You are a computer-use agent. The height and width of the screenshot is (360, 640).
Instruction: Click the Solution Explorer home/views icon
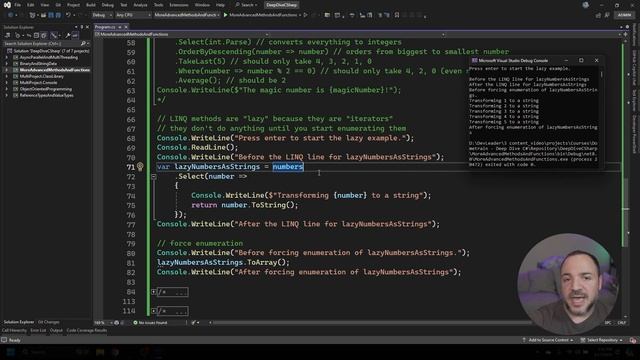click(x=8, y=36)
